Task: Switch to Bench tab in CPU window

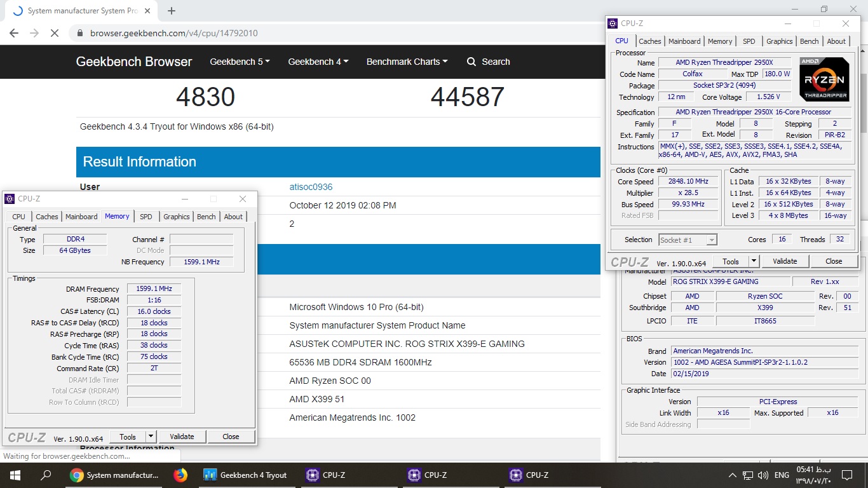Action: click(810, 41)
